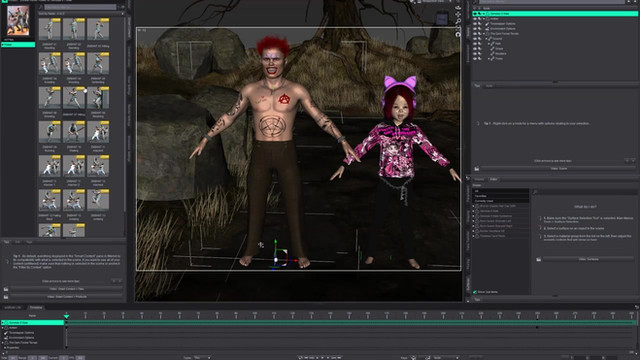Click the video camera icon beside Video: Surfaces

coord(539,259)
